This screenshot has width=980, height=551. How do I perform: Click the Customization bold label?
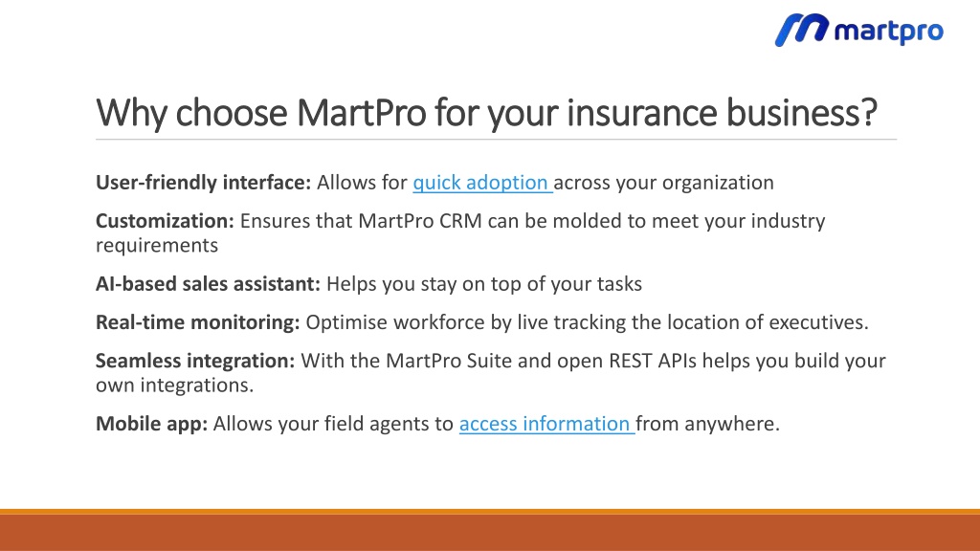click(165, 221)
